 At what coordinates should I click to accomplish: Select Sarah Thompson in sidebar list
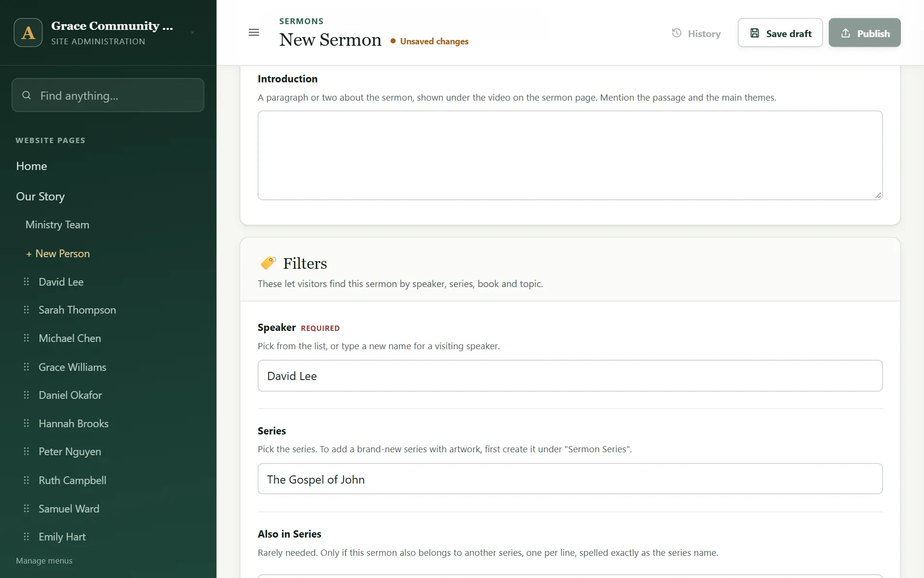[77, 310]
